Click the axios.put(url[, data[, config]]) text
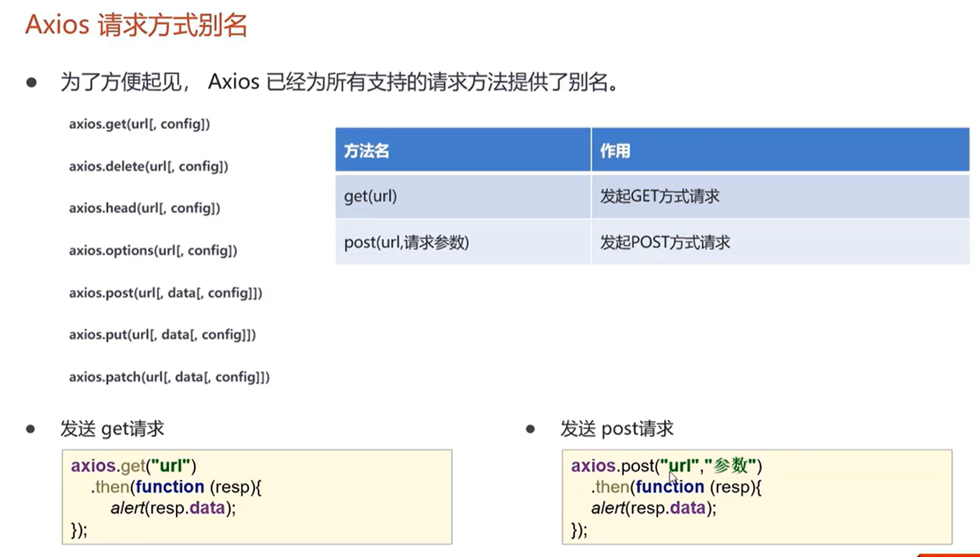 pos(162,335)
